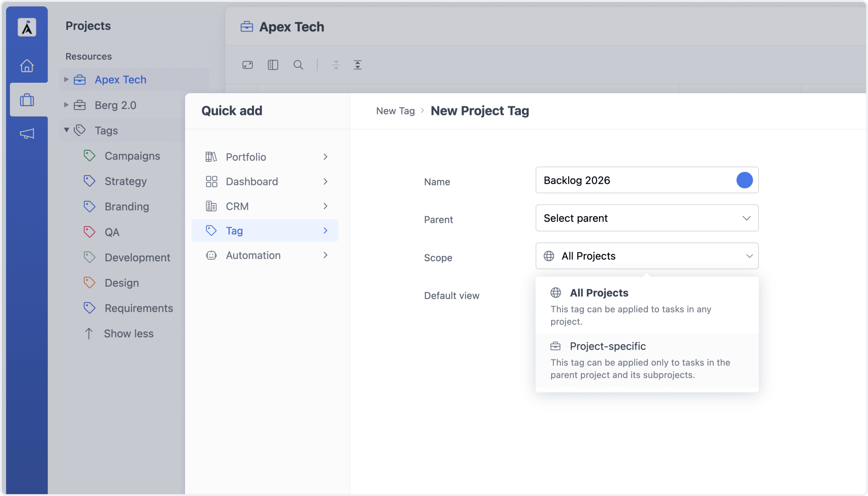Select the Dashboard quick add item
Screen dimensions: 868x496
(x=265, y=182)
